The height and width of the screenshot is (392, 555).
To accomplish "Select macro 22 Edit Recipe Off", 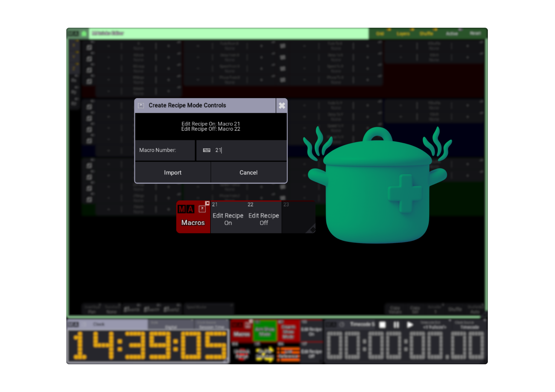I will pos(264,217).
